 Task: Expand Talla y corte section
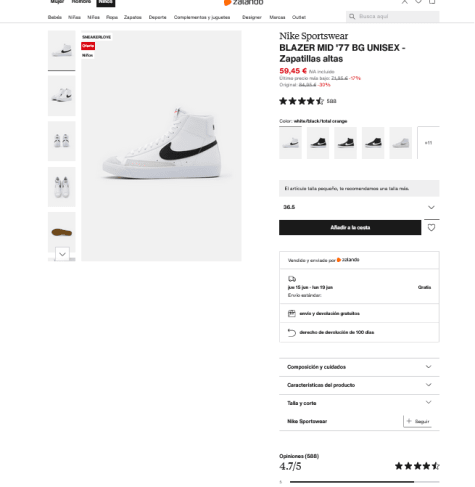359,403
